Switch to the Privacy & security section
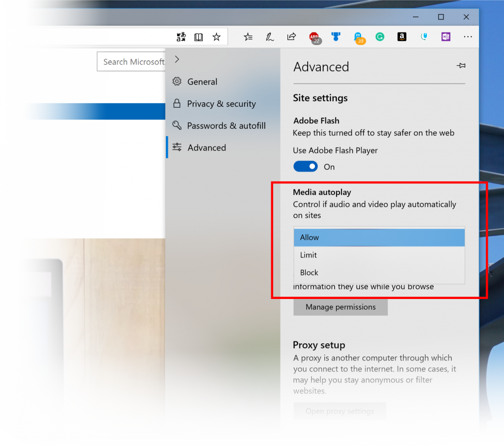The image size is (504, 446). pos(221,104)
